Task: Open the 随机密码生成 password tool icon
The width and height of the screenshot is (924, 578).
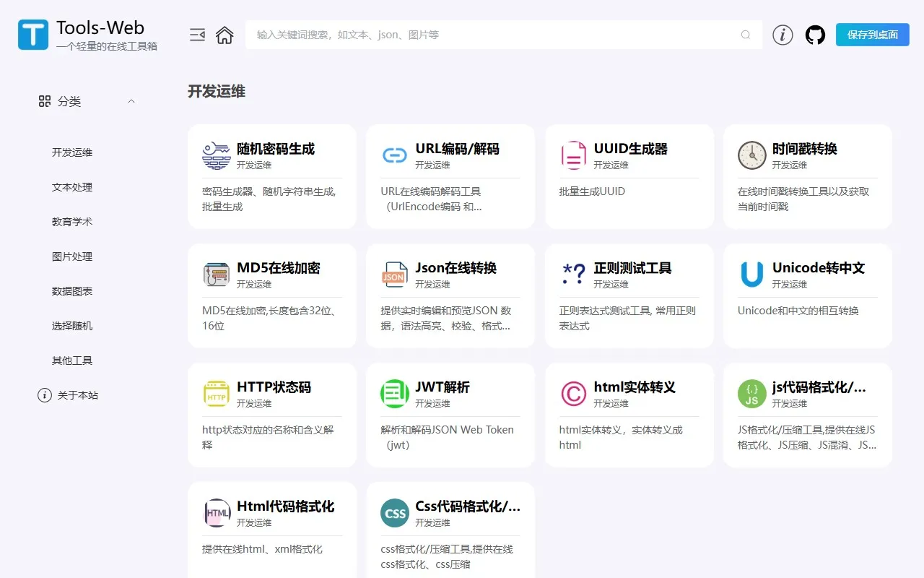Action: 216,156
